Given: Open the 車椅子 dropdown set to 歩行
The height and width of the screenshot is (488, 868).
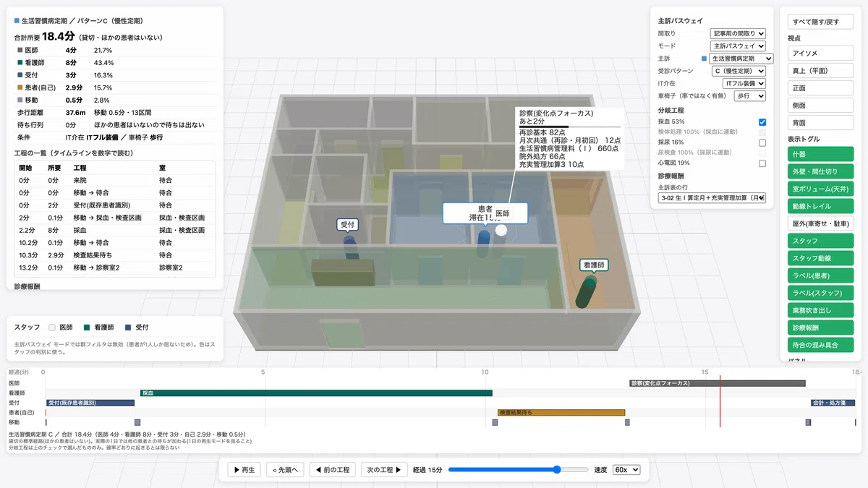Looking at the screenshot, I should 749,95.
